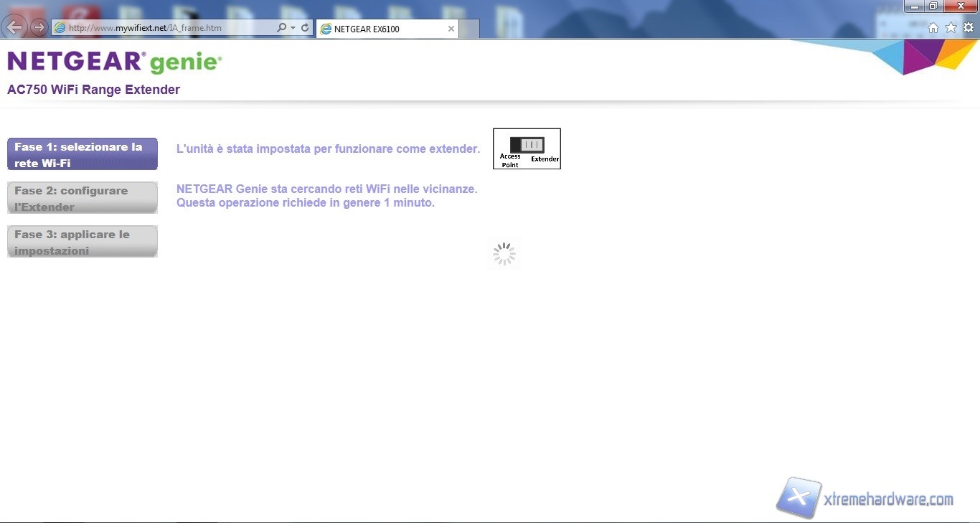Click the search magnifier in address bar
The image size is (980, 523).
coord(281,28)
